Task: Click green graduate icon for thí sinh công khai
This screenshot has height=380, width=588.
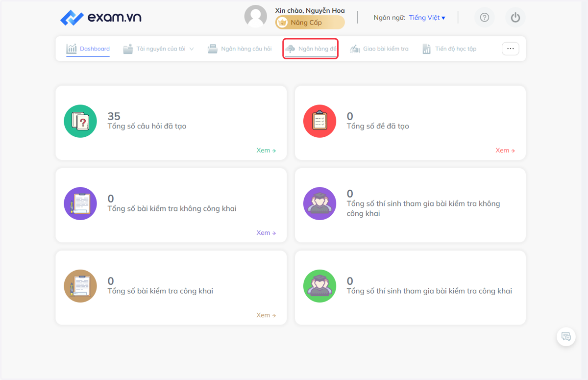Action: point(319,286)
